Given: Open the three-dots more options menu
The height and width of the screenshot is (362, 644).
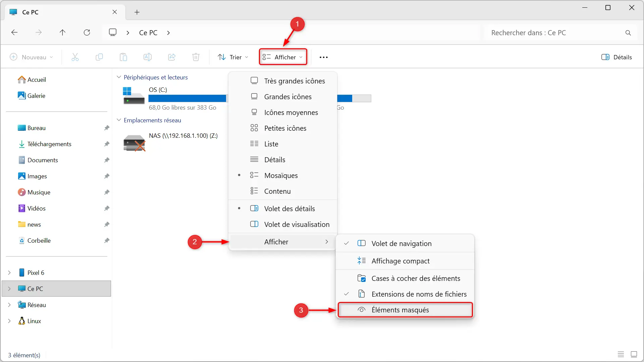Looking at the screenshot, I should [x=324, y=57].
